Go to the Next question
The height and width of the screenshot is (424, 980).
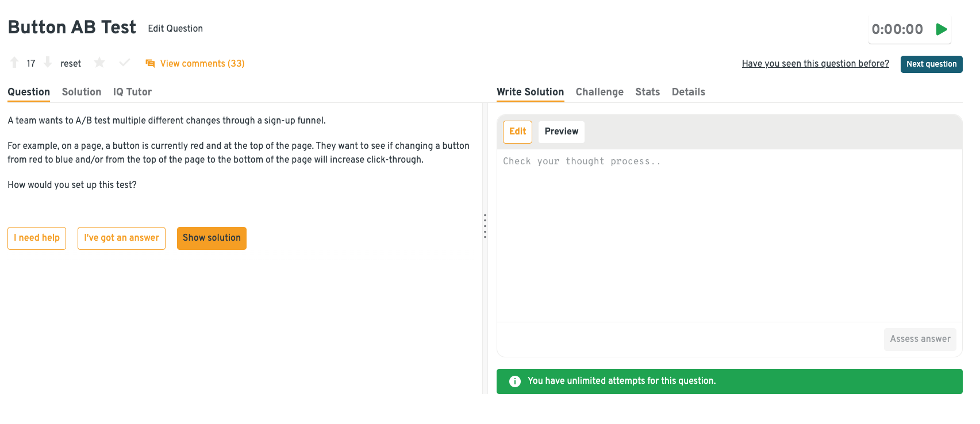[x=931, y=64]
